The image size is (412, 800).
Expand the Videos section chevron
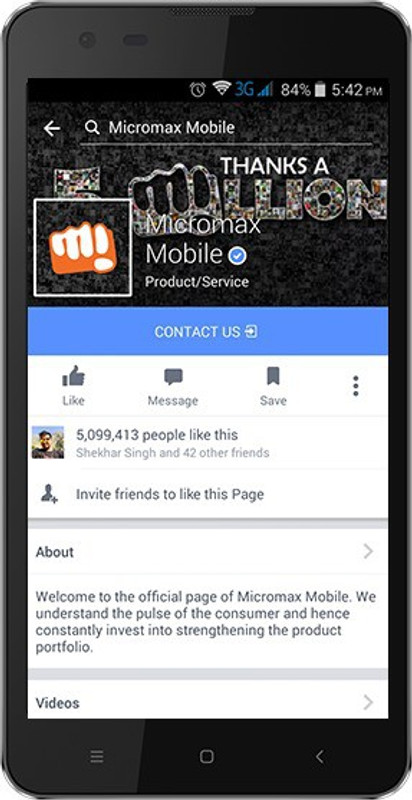pos(368,703)
